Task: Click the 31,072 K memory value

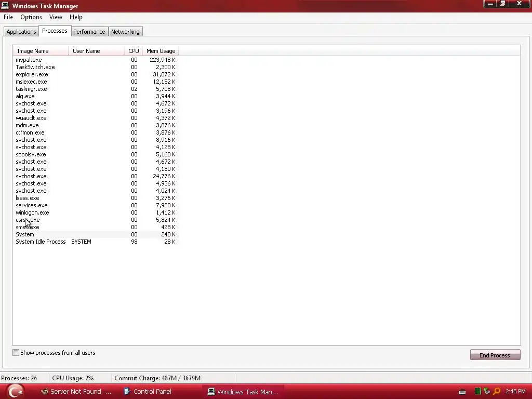Action: tap(164, 74)
